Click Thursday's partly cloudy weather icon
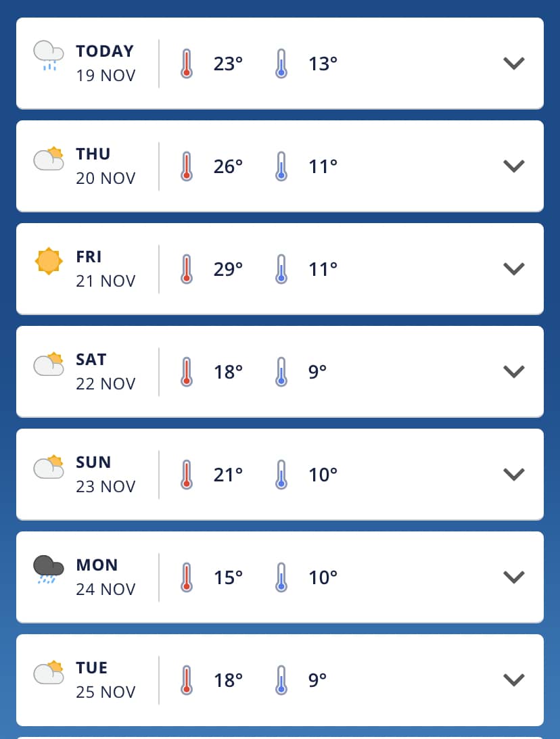The height and width of the screenshot is (739, 560). pyautogui.click(x=49, y=159)
